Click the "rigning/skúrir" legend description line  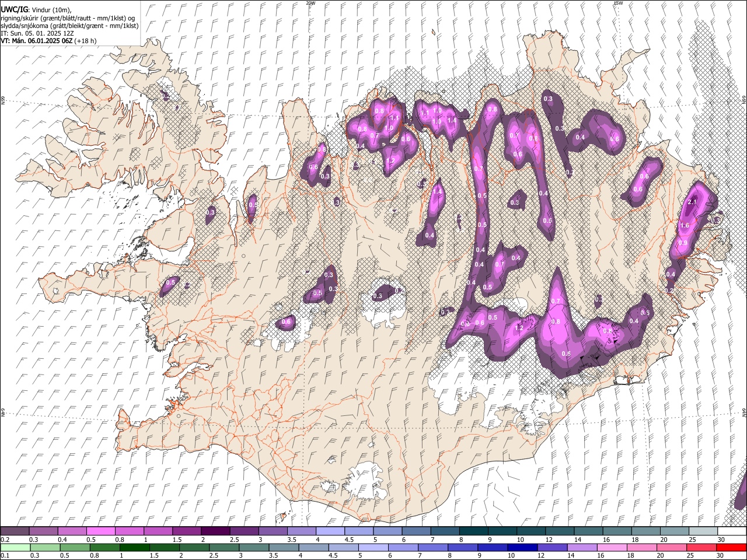[68, 18]
